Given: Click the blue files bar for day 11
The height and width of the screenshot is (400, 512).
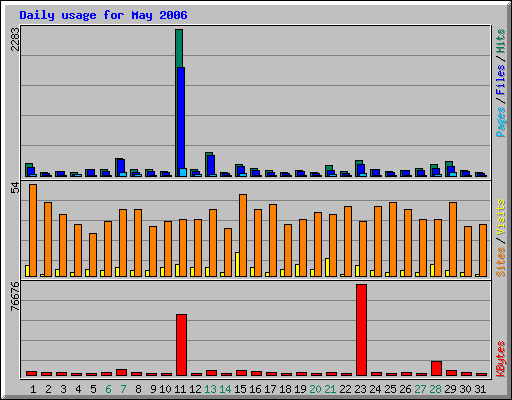Looking at the screenshot, I should (181, 118).
